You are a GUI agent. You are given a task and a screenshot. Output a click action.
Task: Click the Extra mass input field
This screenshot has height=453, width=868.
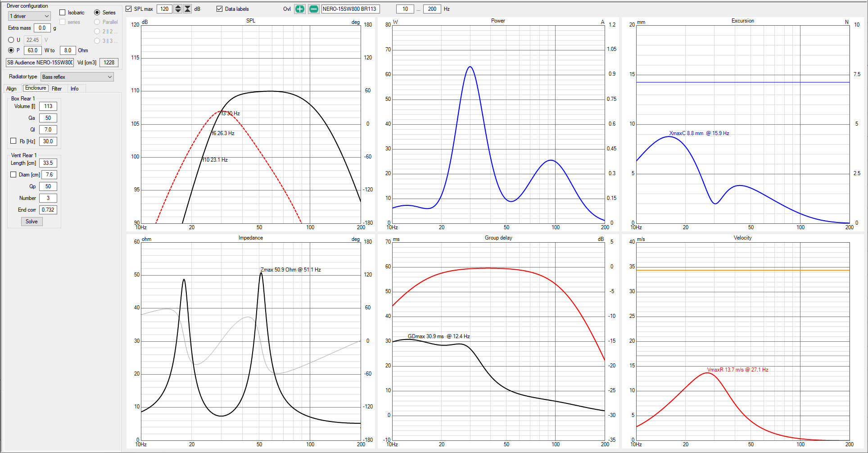(42, 28)
